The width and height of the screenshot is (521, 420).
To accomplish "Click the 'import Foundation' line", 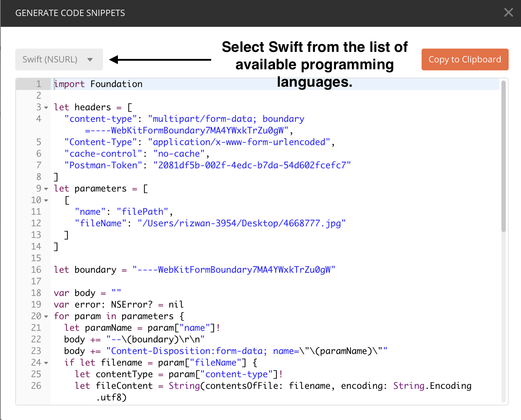I will (x=98, y=84).
